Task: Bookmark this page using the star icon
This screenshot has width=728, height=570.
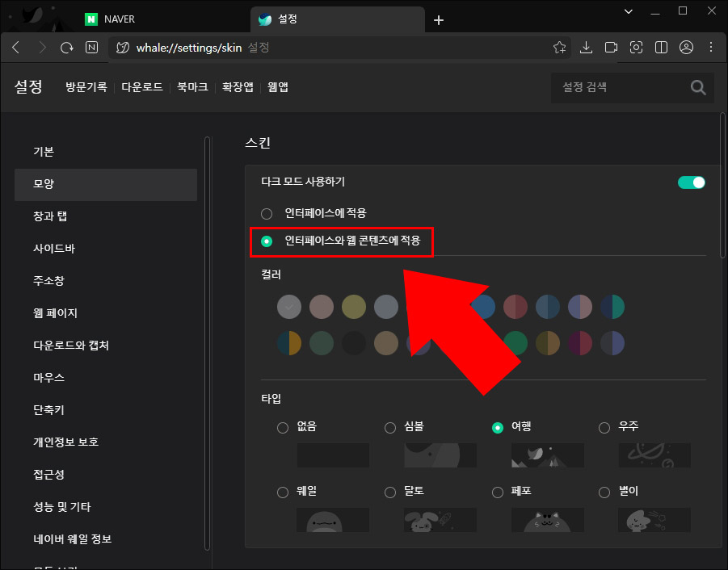Action: click(559, 47)
